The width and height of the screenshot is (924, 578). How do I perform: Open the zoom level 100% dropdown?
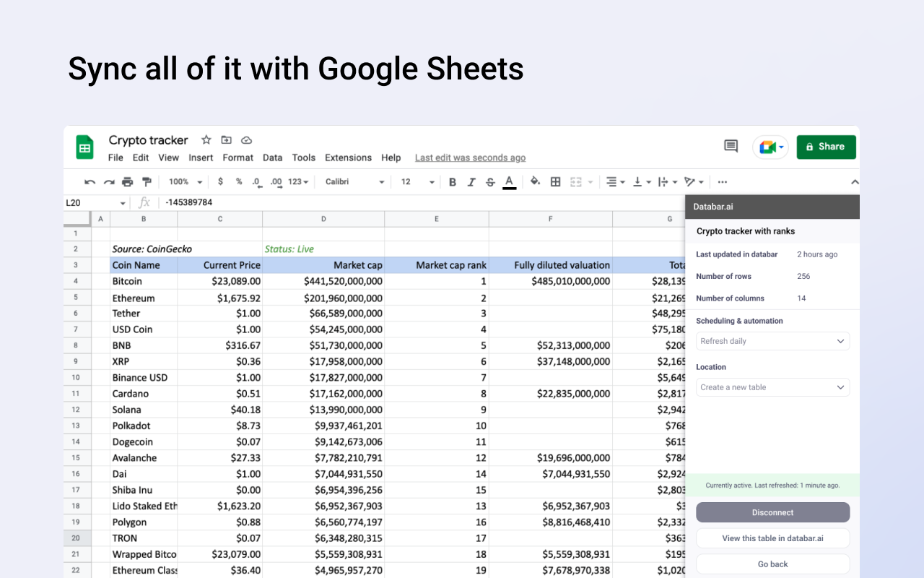tap(186, 182)
